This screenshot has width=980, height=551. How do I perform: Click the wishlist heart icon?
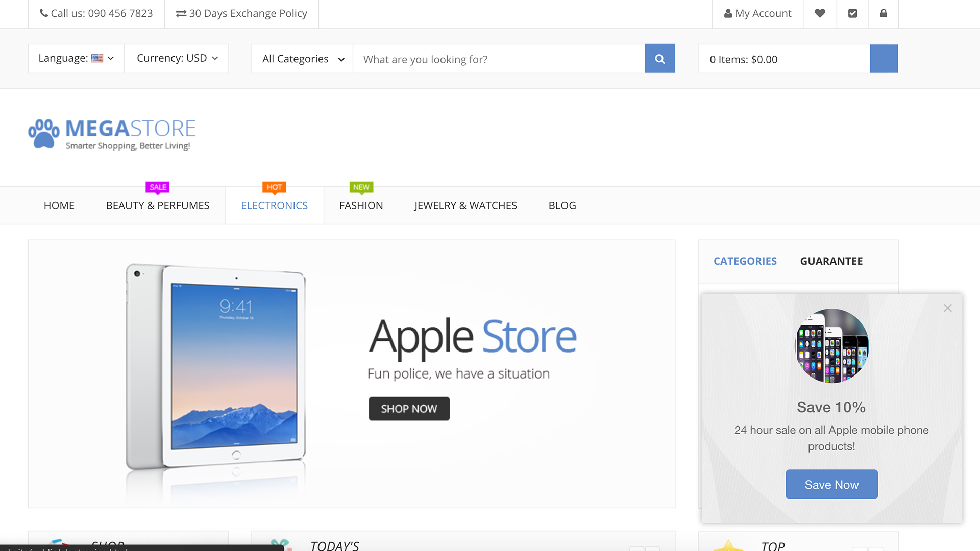tap(820, 14)
